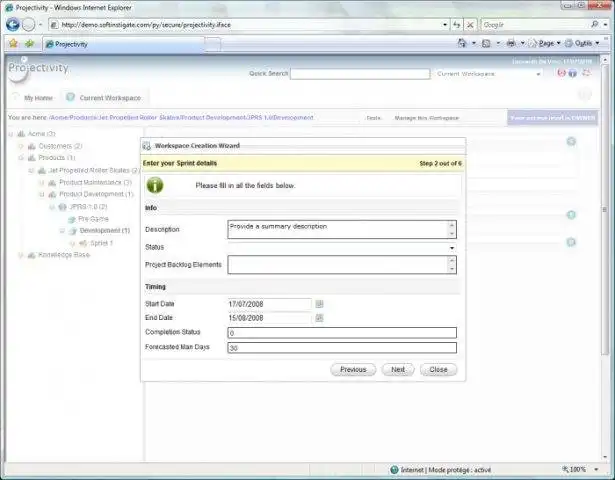Expand the Product Maintenance tree node
615x480 pixels.
(x=42, y=183)
